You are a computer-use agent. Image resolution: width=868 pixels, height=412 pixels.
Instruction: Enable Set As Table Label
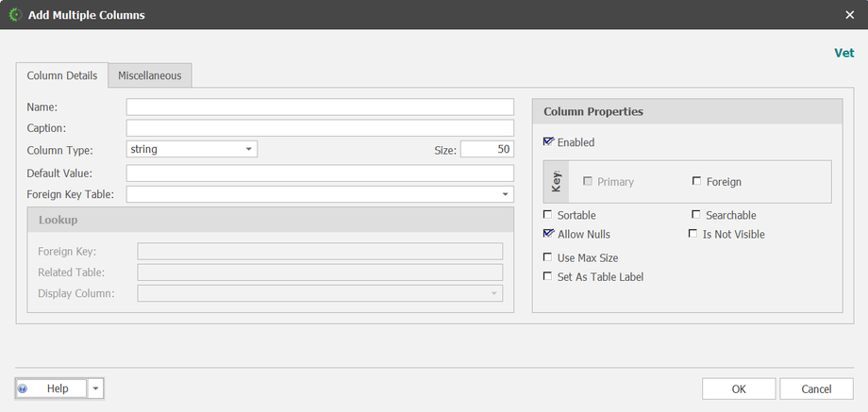(549, 276)
